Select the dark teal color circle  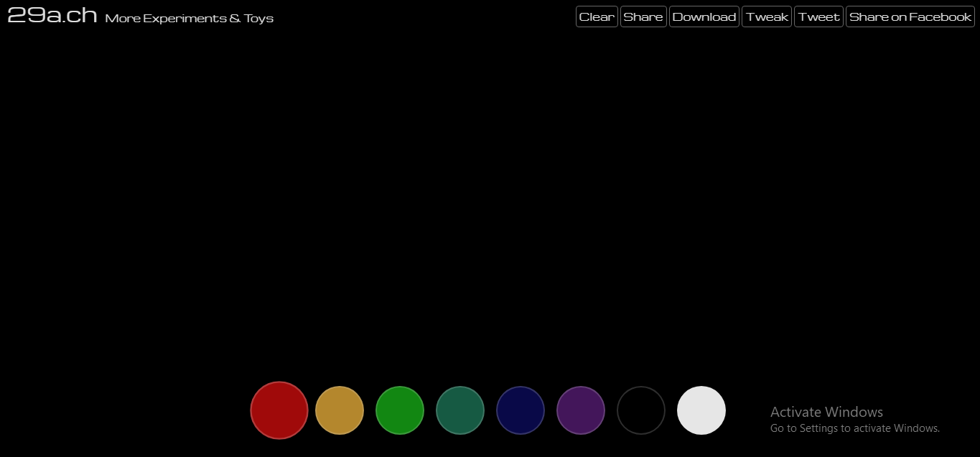coord(460,410)
